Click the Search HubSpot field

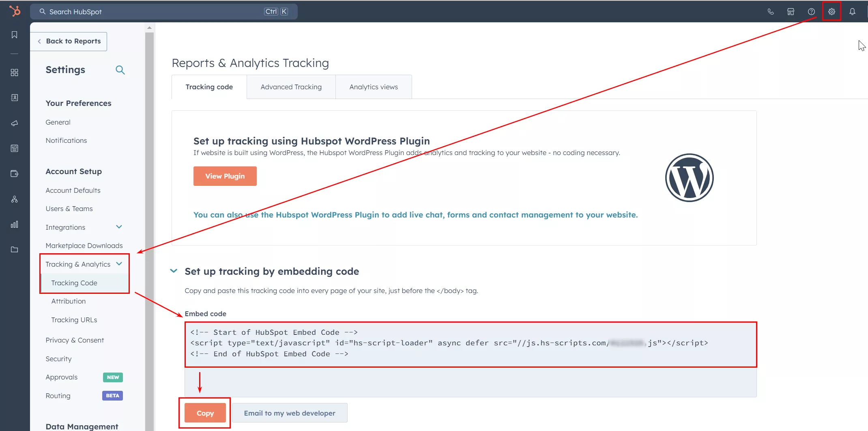164,12
